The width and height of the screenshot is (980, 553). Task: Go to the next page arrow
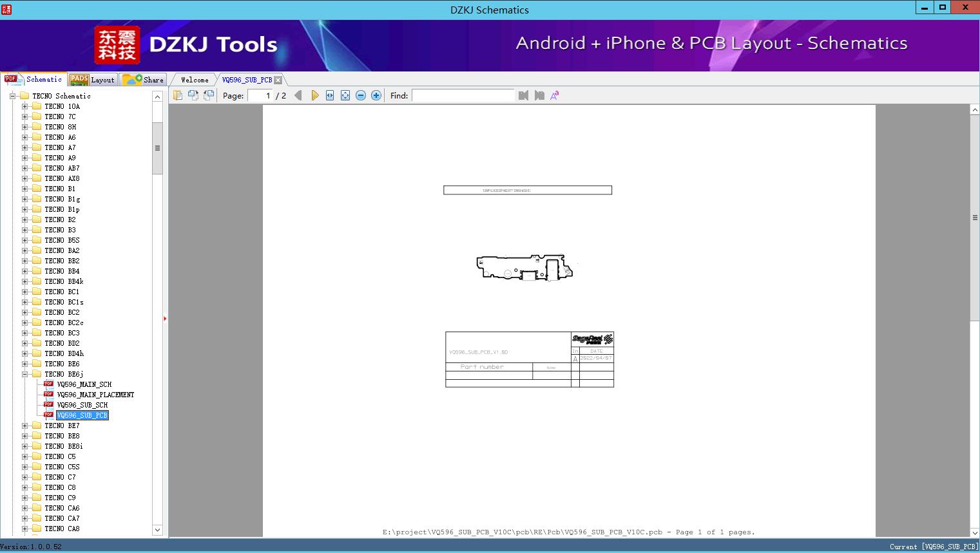pyautogui.click(x=314, y=95)
